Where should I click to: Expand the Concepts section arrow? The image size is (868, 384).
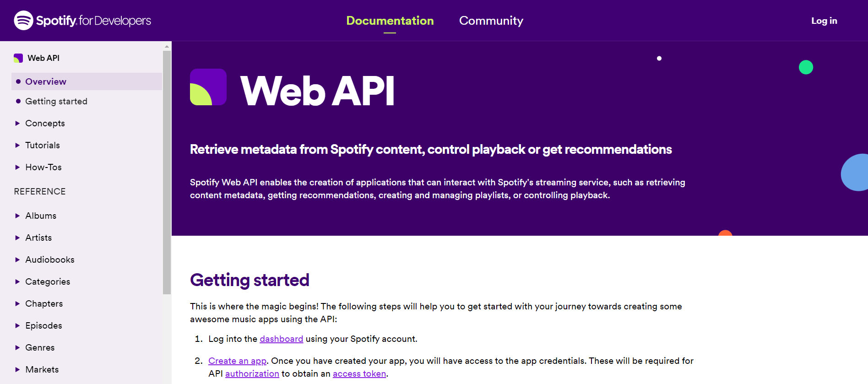pos(17,123)
